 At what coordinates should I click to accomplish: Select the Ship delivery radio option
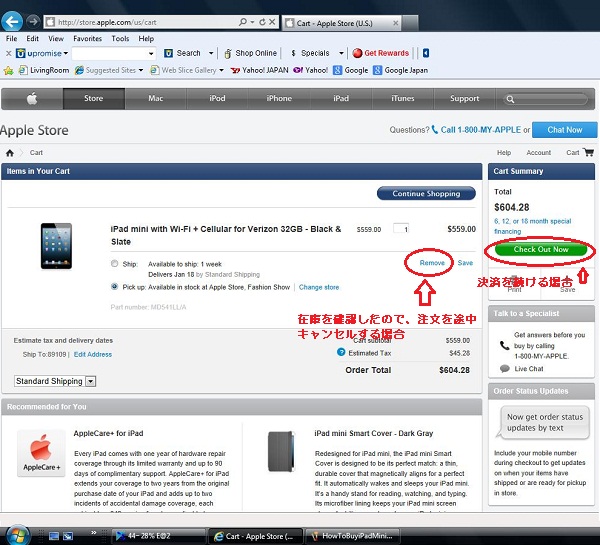(x=114, y=263)
